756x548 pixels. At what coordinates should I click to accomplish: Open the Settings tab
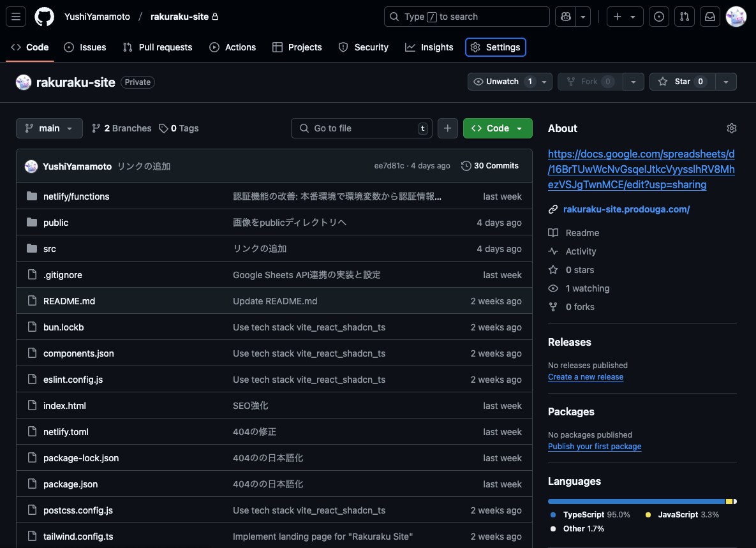496,47
